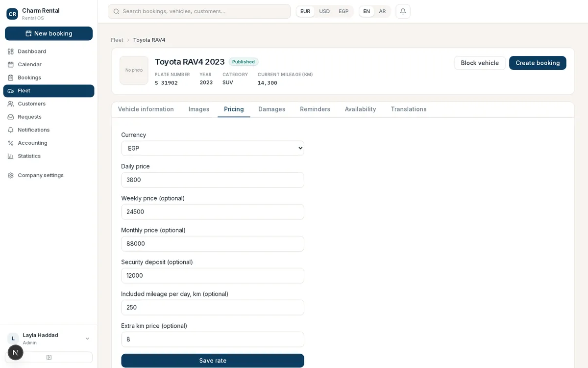Screen dimensions: 588x368
Task: Open the Currency dropdown showing EGP
Action: point(213,148)
